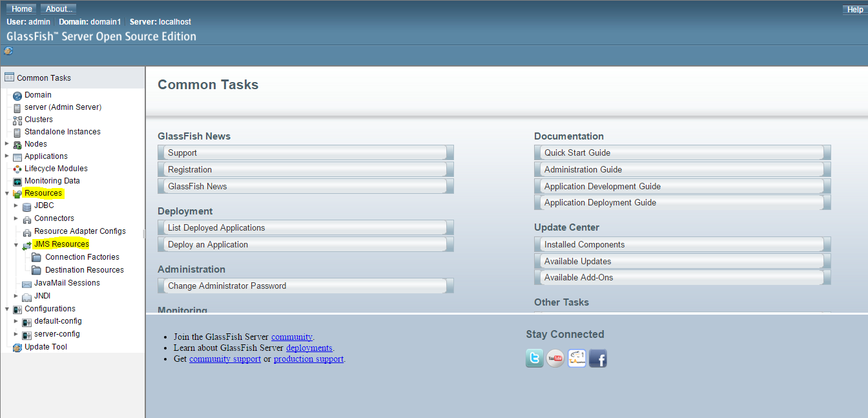
Task: Click the Lifecycle Modules colorful icon
Action: point(17,169)
